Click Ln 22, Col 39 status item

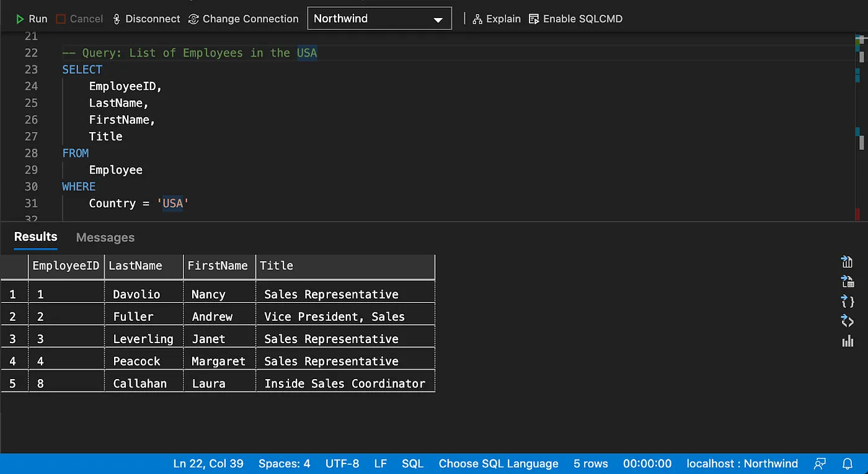click(208, 463)
